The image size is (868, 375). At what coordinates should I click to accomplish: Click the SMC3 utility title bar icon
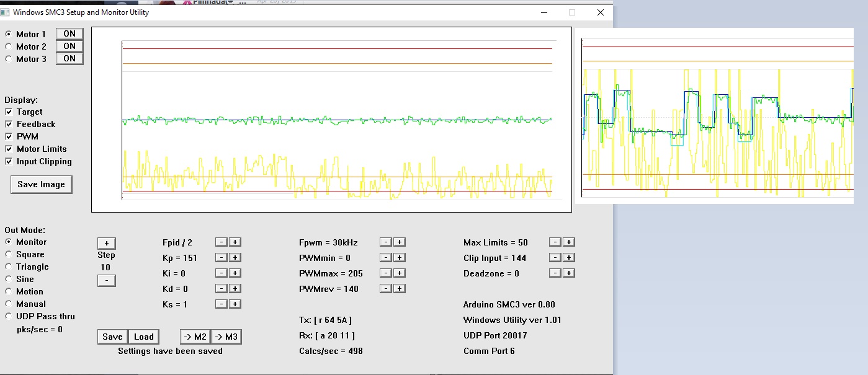coord(5,12)
